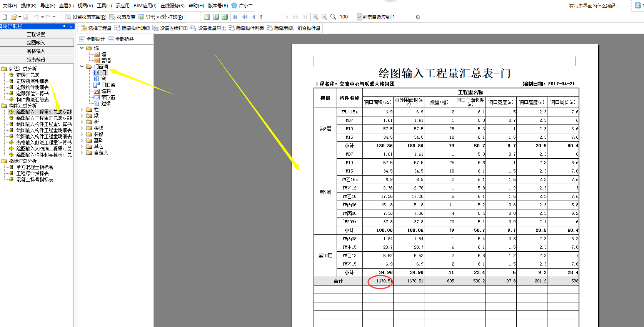Screen dimensions: 644x327
Task: Expand the 梁 tree folder
Action: (82, 116)
